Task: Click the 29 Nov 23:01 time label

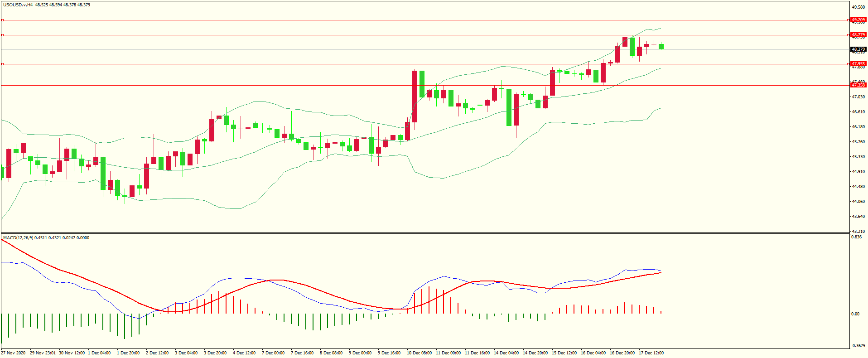Action: (x=43, y=353)
